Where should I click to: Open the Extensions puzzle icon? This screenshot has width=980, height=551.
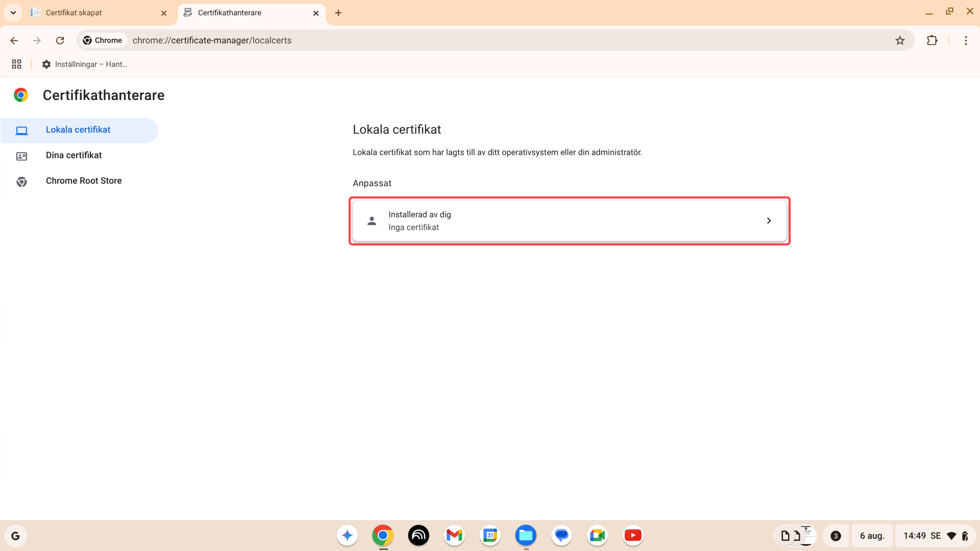932,40
